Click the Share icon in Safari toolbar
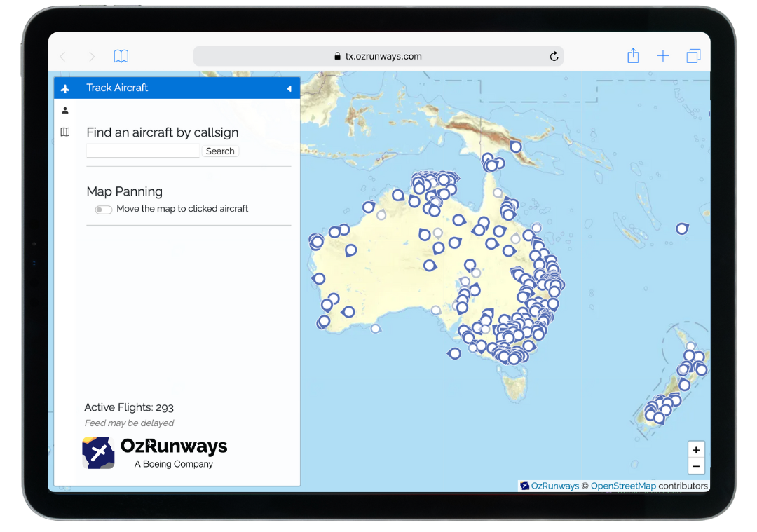This screenshot has width=757, height=532. click(633, 55)
